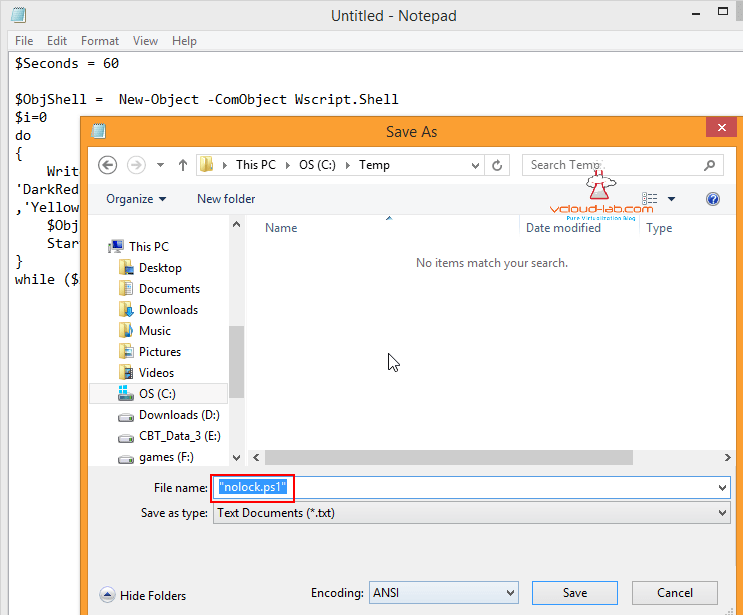Click the Music folder icon
The height and width of the screenshot is (615, 743).
point(126,330)
